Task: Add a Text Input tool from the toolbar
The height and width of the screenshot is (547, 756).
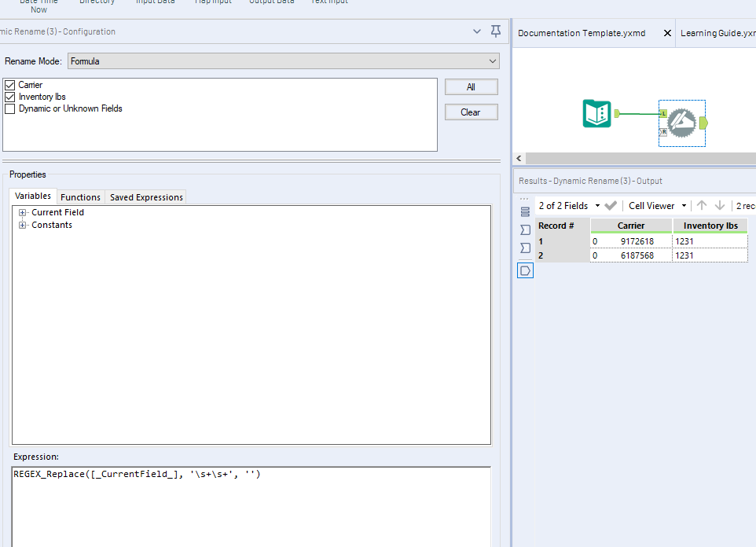Action: click(x=329, y=3)
